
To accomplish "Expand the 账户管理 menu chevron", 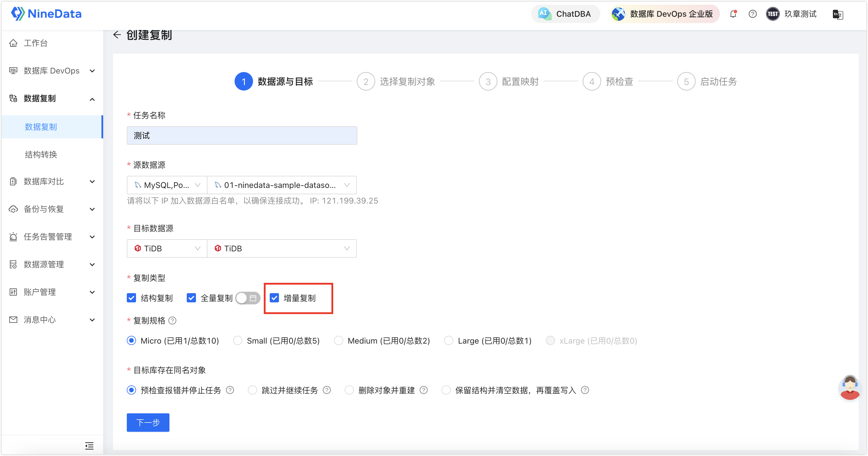I will tap(92, 292).
